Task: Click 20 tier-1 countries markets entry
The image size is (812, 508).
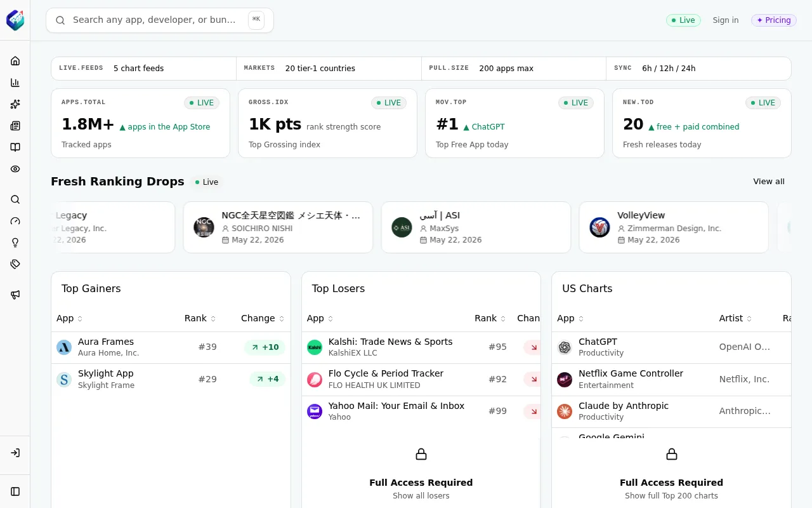Action: [320, 68]
